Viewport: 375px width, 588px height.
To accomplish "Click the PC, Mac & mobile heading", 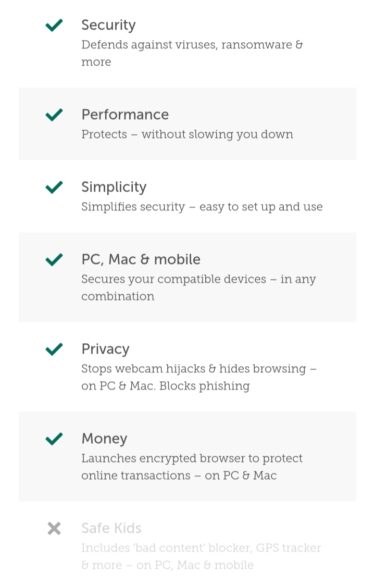I will [141, 259].
